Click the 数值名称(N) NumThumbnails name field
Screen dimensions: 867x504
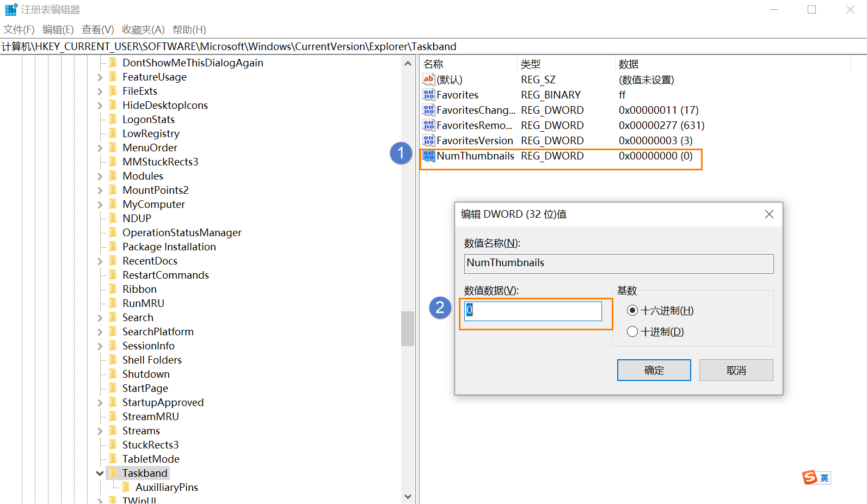coord(619,263)
